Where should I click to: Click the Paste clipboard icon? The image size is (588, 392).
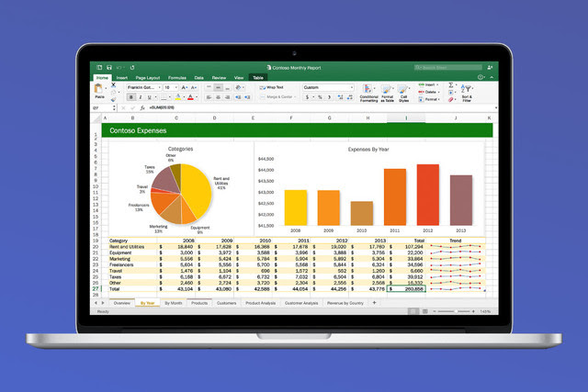(98, 89)
